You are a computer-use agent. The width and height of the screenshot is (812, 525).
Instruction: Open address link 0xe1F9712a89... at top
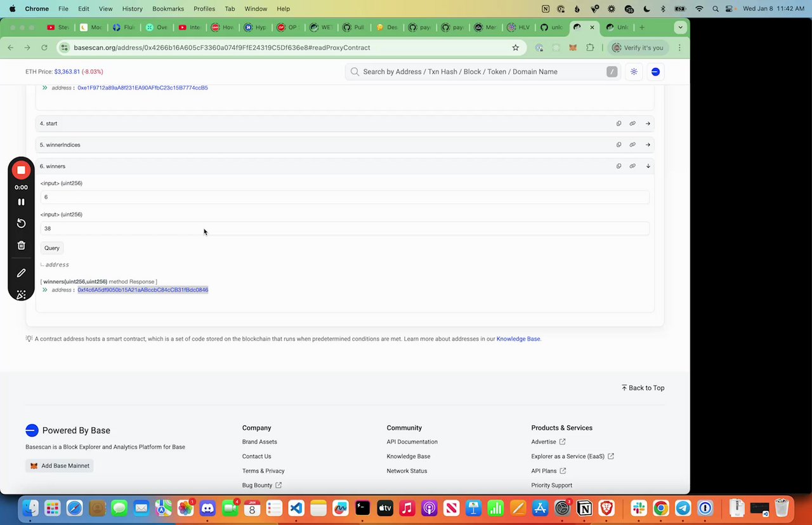(143, 88)
